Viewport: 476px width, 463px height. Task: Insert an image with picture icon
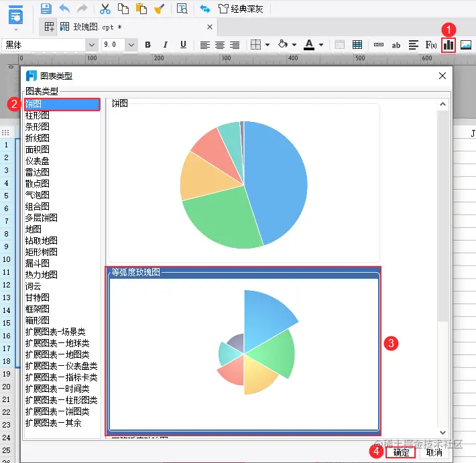[466, 45]
